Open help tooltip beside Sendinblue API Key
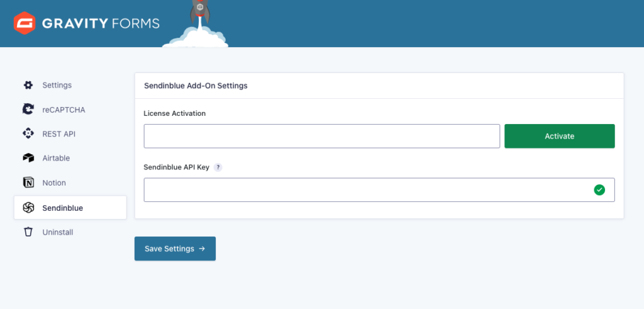644x309 pixels. coord(218,167)
